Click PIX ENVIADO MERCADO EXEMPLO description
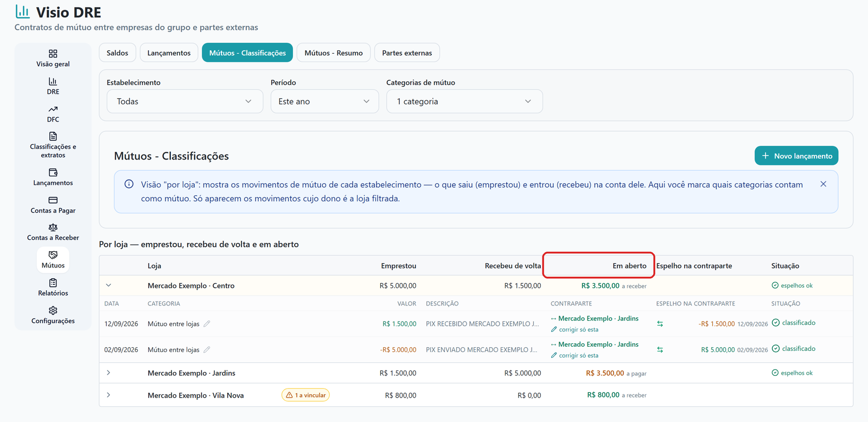This screenshot has height=422, width=868. [x=482, y=350]
